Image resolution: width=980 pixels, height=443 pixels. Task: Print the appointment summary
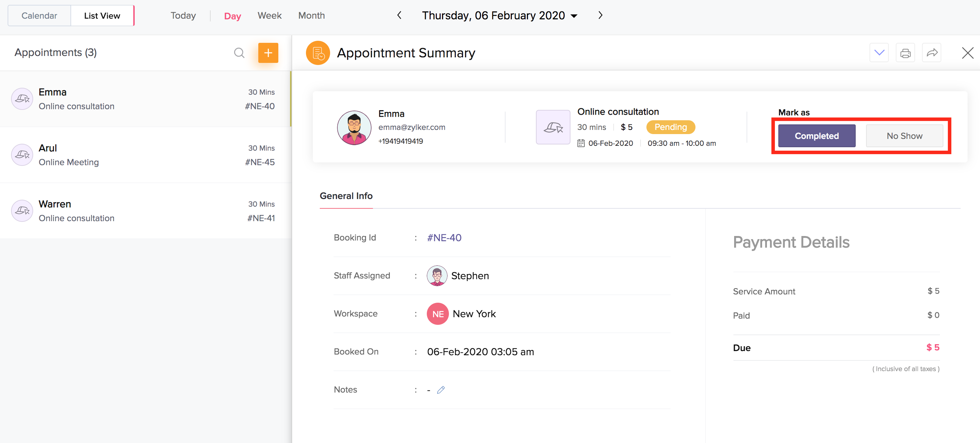(905, 53)
